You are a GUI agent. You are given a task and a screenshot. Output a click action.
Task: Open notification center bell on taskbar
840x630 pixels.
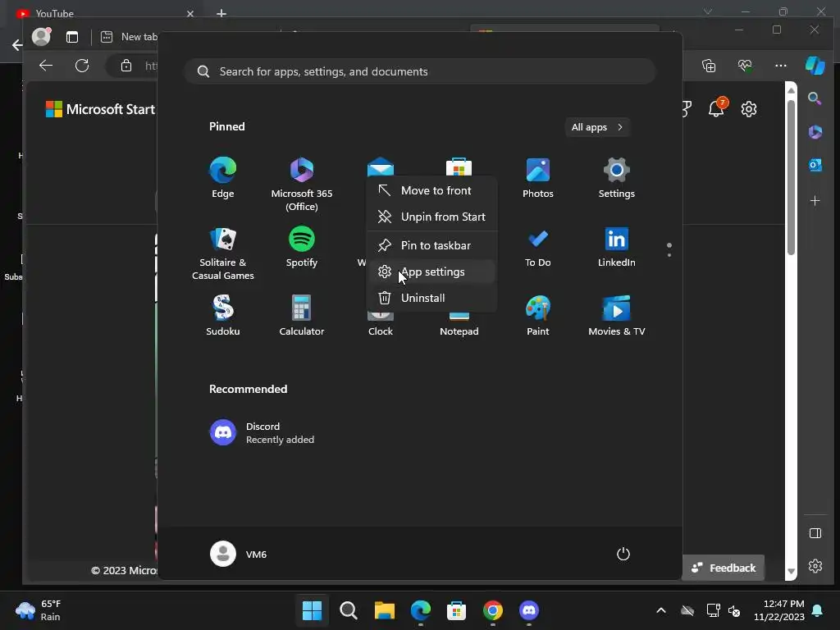[x=818, y=610]
